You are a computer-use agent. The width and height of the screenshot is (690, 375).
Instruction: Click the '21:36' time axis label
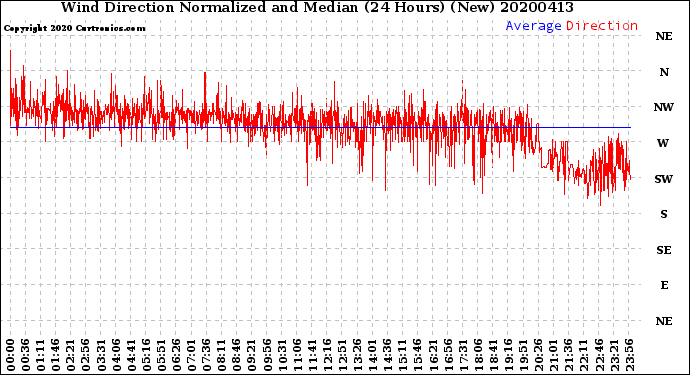tap(569, 356)
